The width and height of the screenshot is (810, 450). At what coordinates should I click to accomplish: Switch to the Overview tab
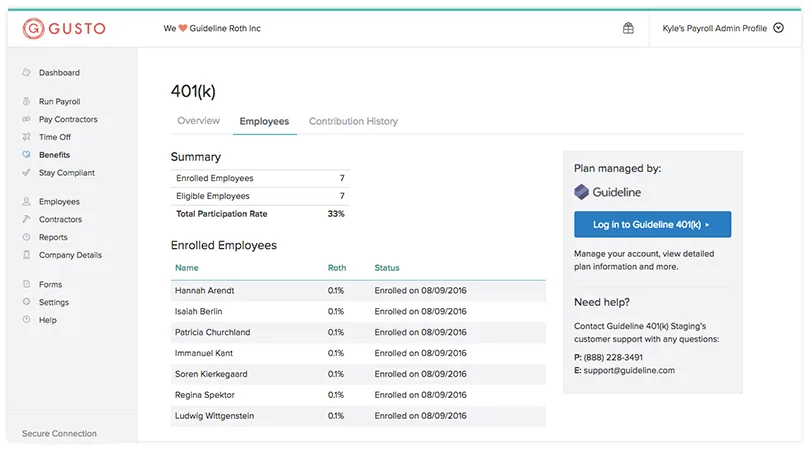pyautogui.click(x=198, y=121)
